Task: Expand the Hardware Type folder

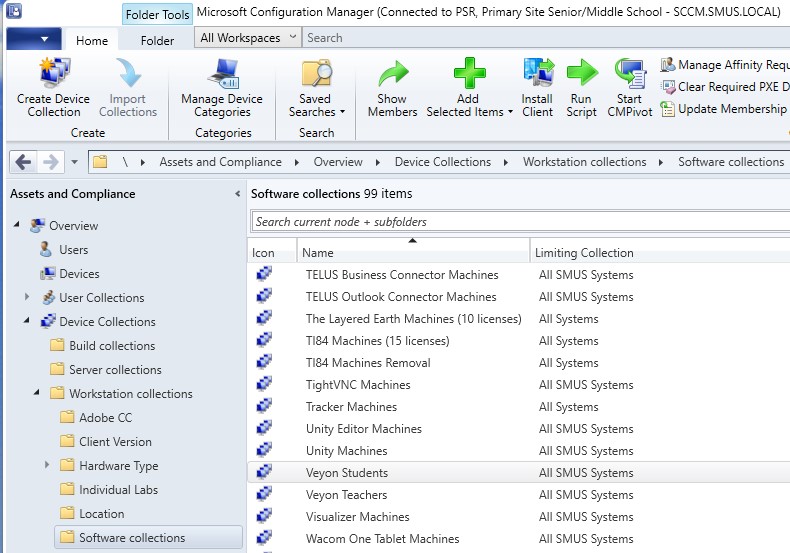Action: pos(47,464)
